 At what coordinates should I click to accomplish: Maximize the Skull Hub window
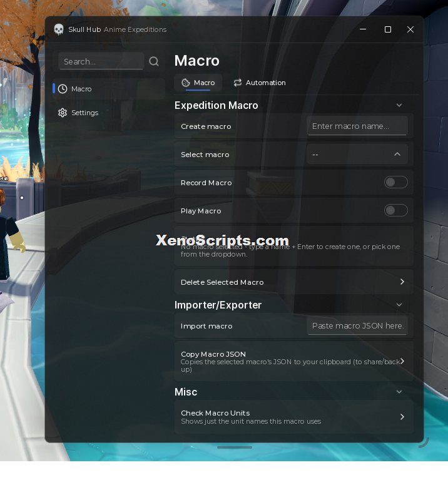click(x=388, y=29)
